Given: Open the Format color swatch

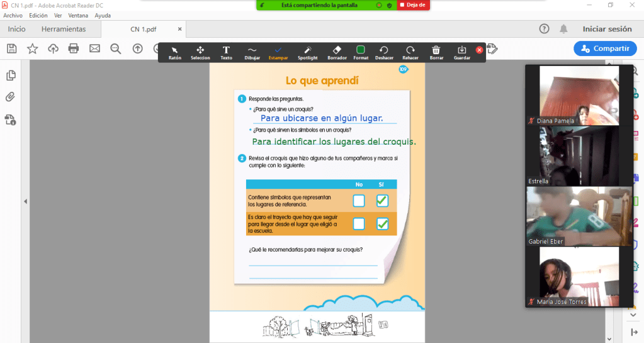Looking at the screenshot, I should [x=361, y=52].
